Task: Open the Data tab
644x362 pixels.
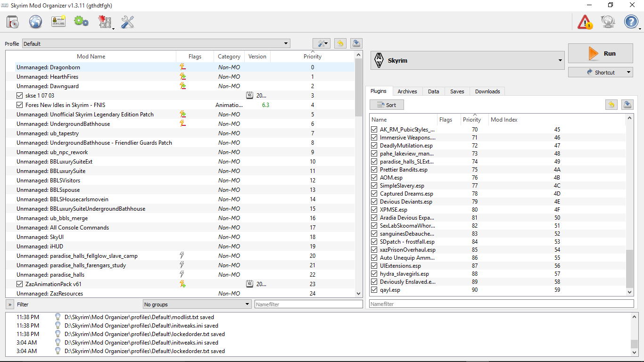Action: [434, 91]
